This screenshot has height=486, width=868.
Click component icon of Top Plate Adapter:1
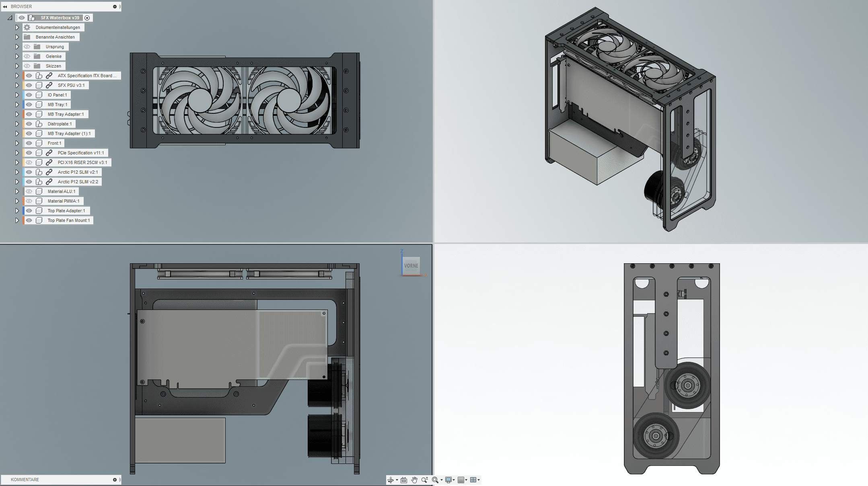pos(39,211)
